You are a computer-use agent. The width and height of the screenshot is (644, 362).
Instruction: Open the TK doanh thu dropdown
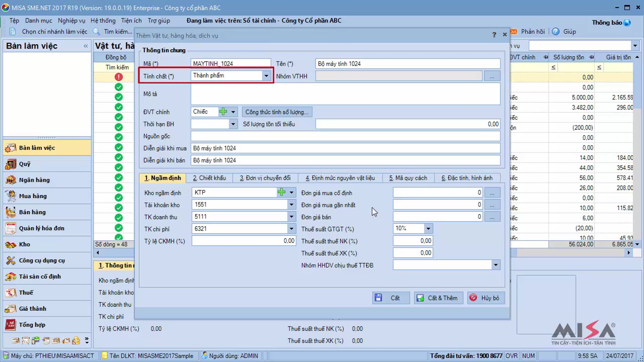pyautogui.click(x=291, y=217)
